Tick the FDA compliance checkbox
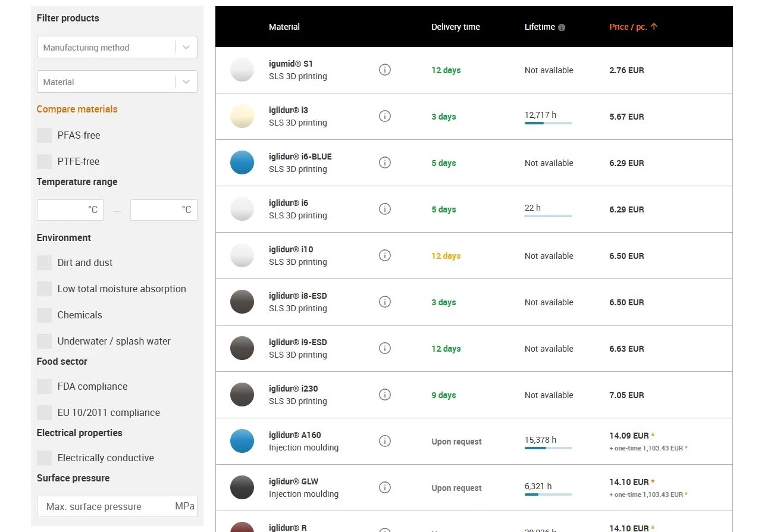This screenshot has height=532, width=774. [x=45, y=387]
